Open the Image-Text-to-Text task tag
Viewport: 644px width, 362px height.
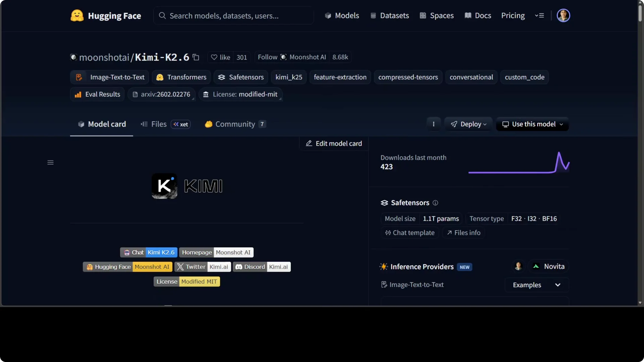[x=110, y=77]
